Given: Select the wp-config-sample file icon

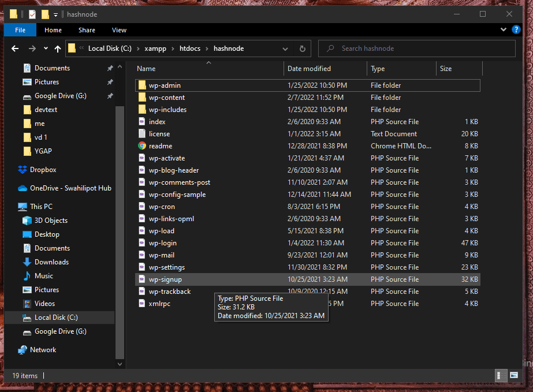Looking at the screenshot, I should tap(142, 195).
